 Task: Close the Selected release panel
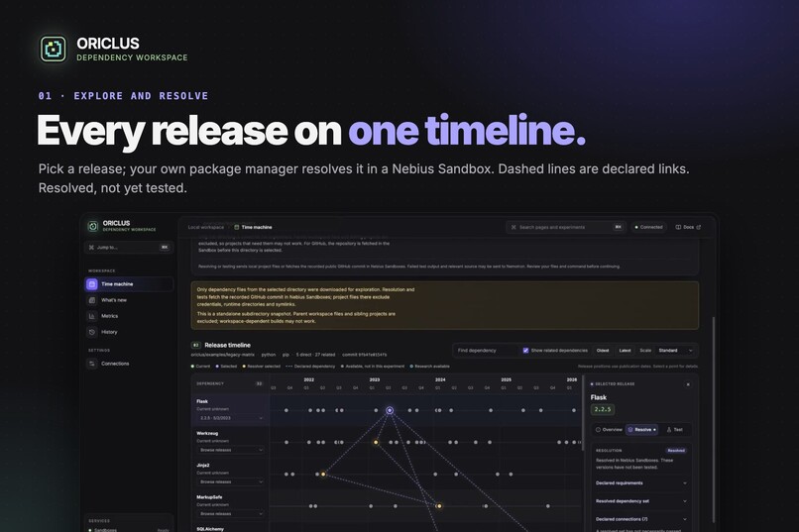(688, 384)
